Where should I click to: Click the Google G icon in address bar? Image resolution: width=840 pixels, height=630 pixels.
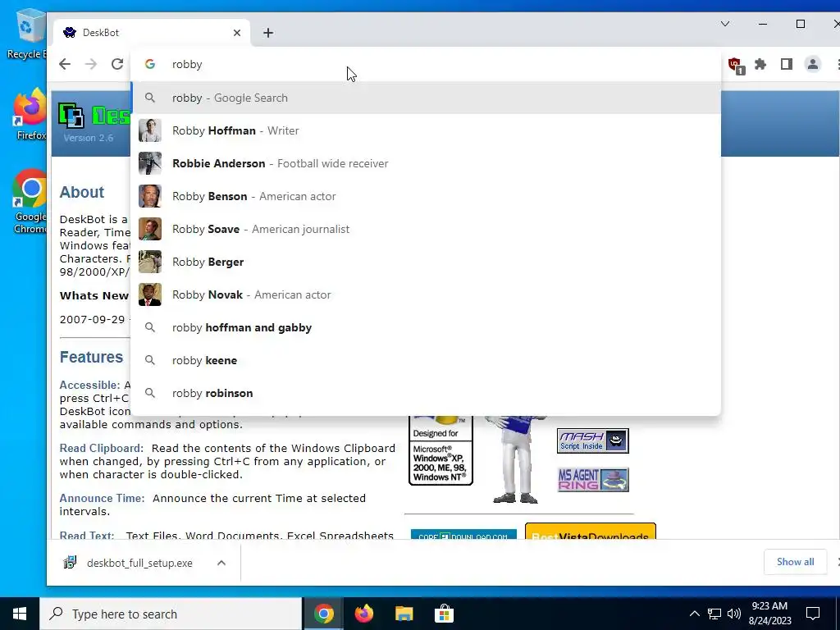[150, 64]
